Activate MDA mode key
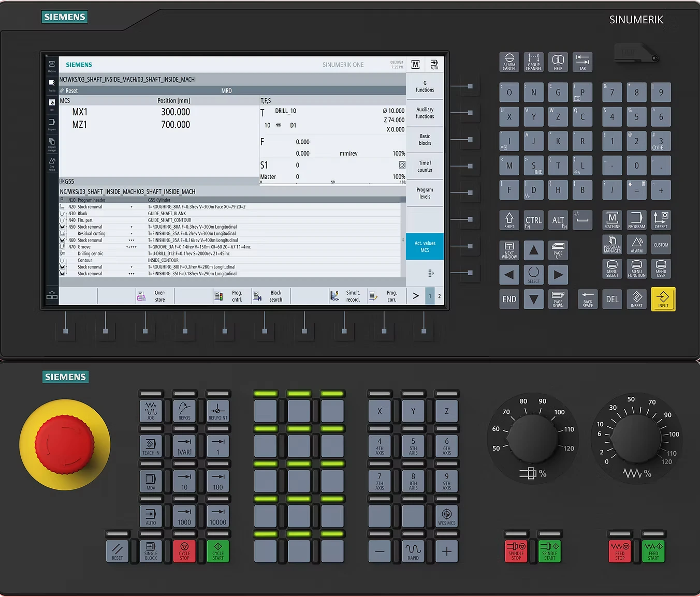The image size is (700, 597). point(151,481)
